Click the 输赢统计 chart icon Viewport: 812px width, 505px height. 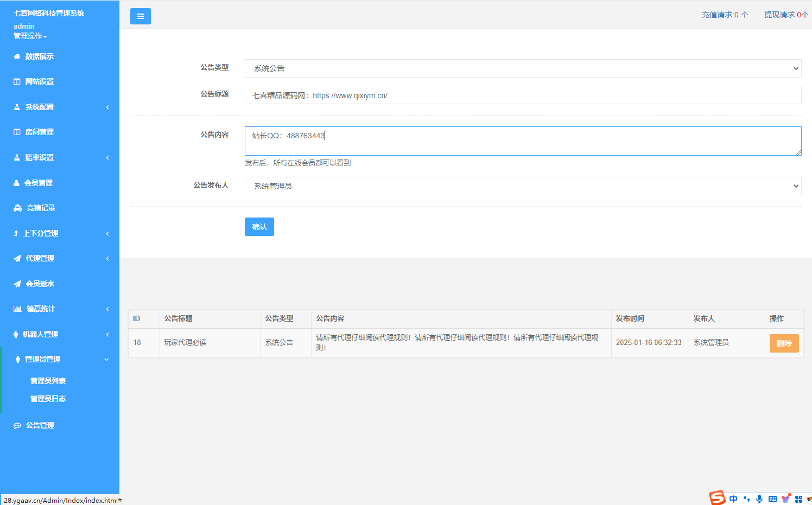pyautogui.click(x=17, y=309)
